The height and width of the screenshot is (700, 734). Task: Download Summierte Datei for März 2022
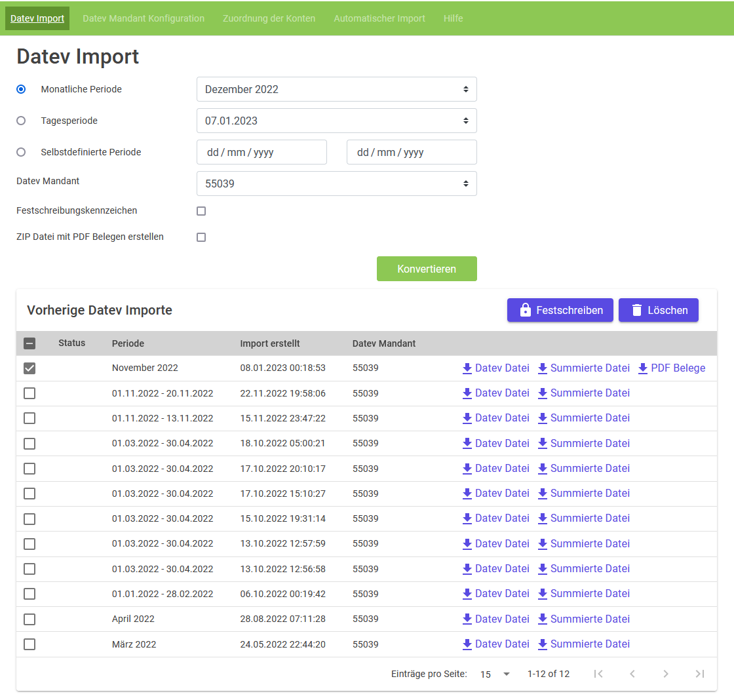pyautogui.click(x=584, y=644)
